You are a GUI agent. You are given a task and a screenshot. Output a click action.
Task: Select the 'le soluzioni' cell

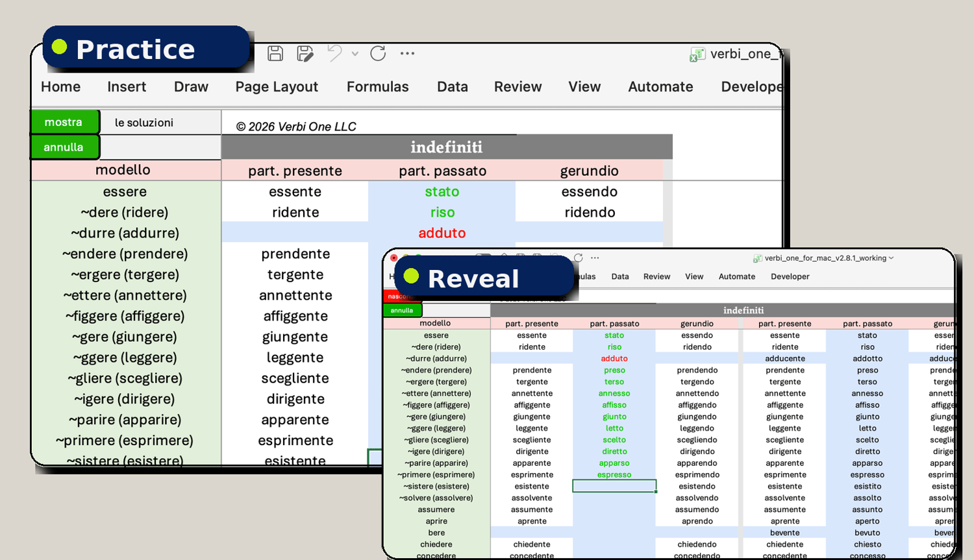tap(160, 123)
